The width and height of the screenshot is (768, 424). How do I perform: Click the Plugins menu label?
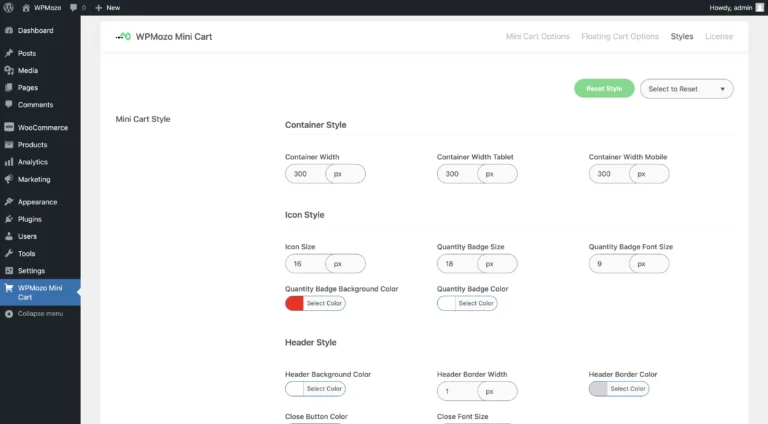30,219
